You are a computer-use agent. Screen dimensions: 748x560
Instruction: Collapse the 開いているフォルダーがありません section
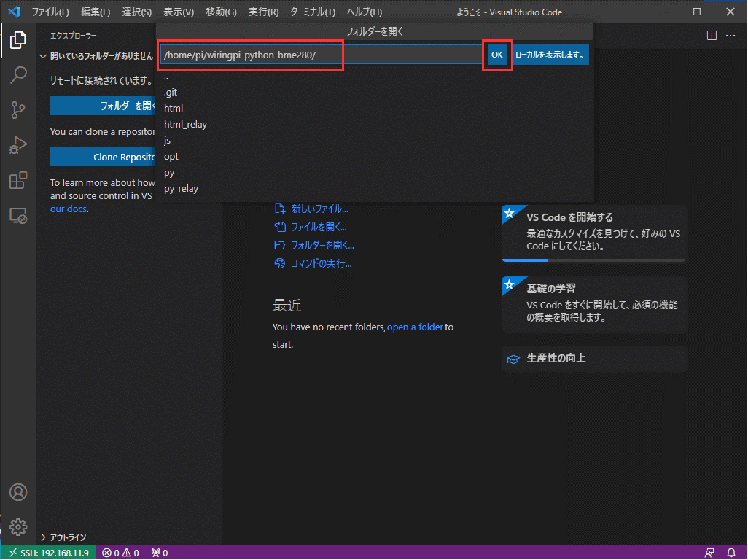click(96, 56)
